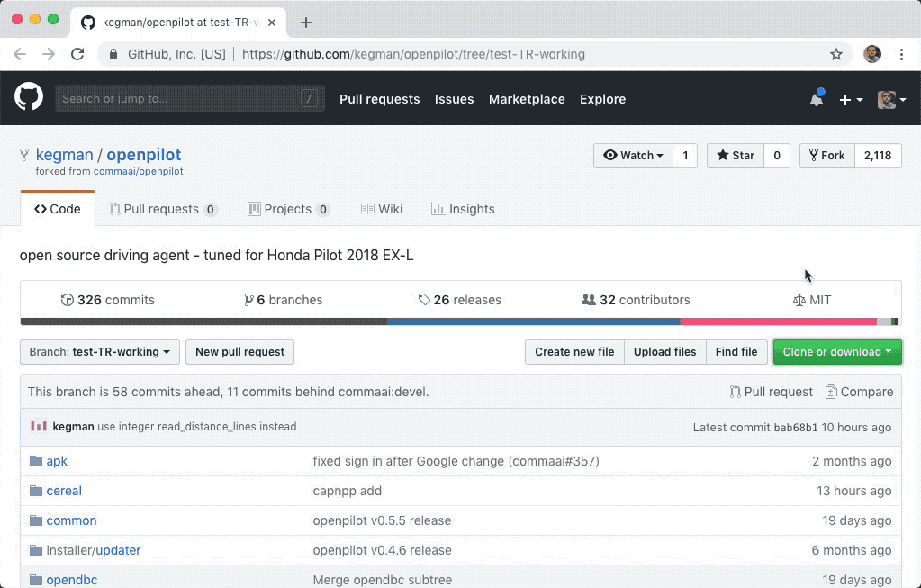921x588 pixels.
Task: Click New pull request button
Action: click(239, 352)
